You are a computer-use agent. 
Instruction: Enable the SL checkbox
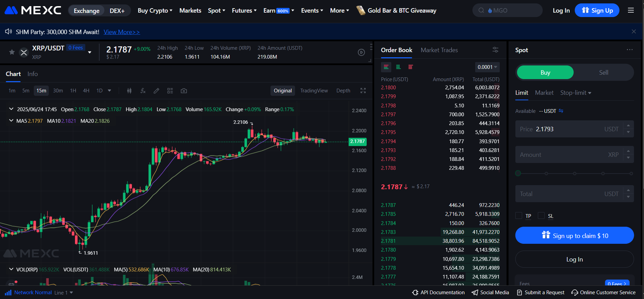coord(541,215)
